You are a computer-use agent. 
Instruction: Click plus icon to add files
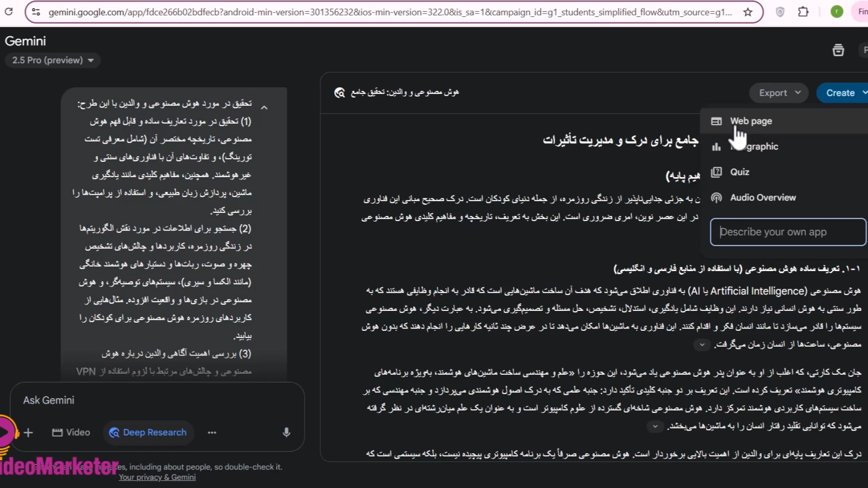pyautogui.click(x=28, y=432)
